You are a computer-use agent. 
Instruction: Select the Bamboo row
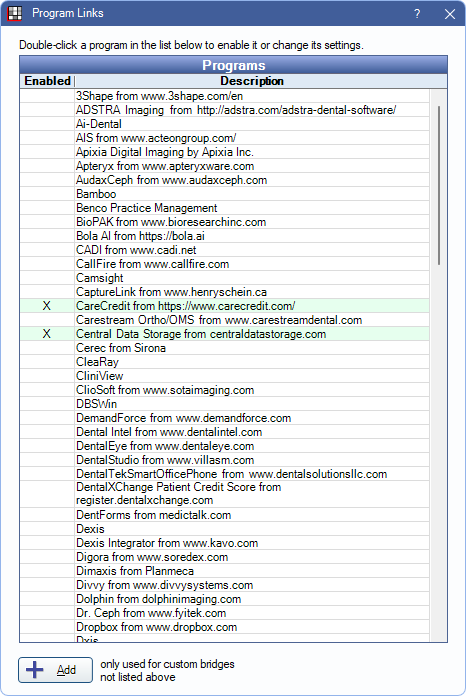(x=225, y=194)
